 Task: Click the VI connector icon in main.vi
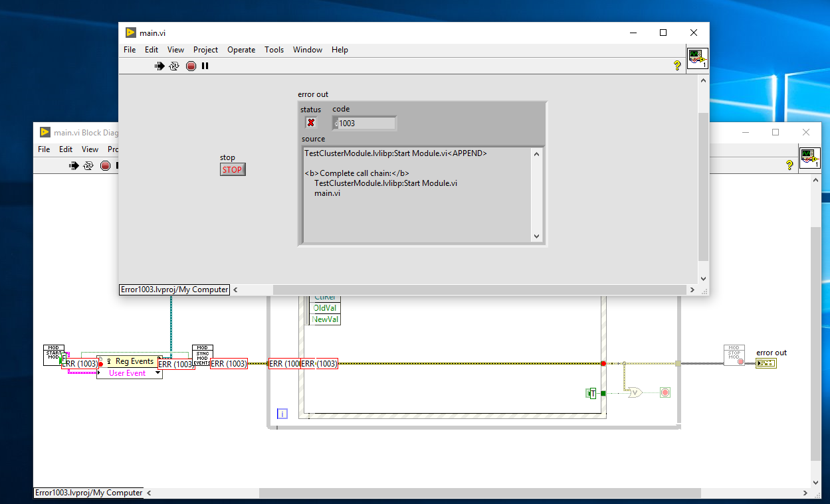coord(697,58)
